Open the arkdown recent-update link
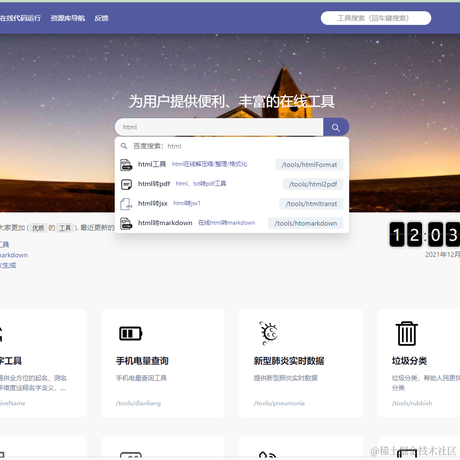The width and height of the screenshot is (460, 460). 14,255
